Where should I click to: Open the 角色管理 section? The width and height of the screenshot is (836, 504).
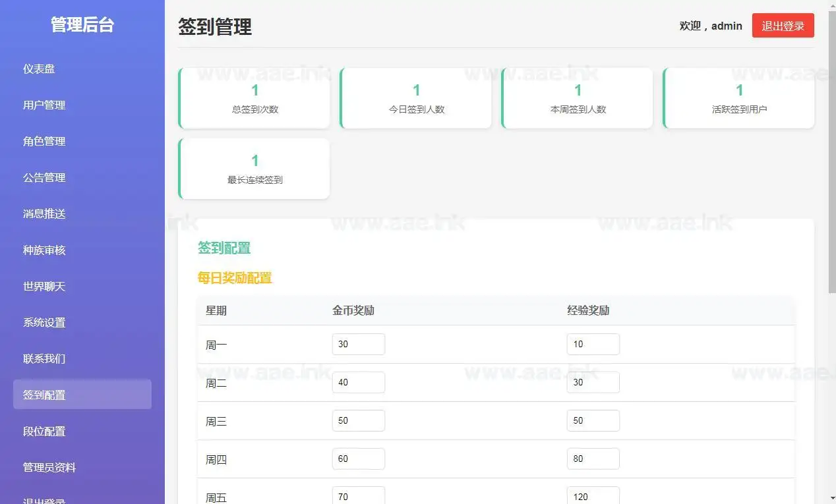click(x=44, y=141)
